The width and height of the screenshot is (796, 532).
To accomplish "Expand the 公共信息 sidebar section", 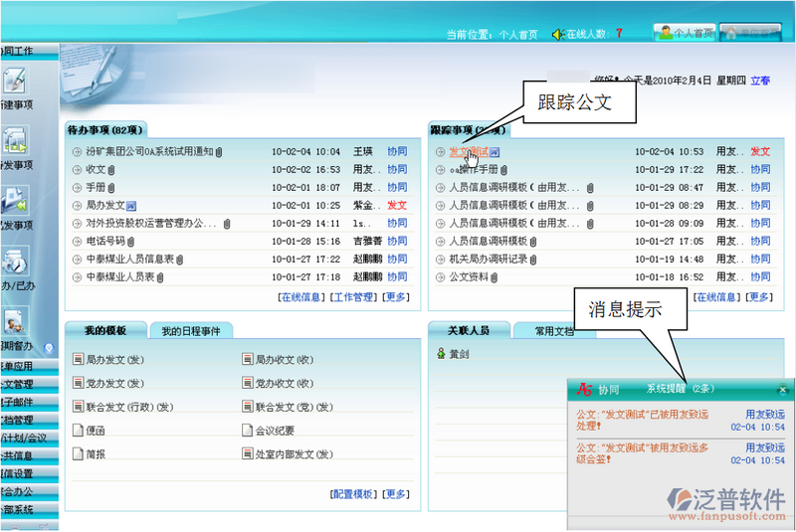I will point(18,455).
